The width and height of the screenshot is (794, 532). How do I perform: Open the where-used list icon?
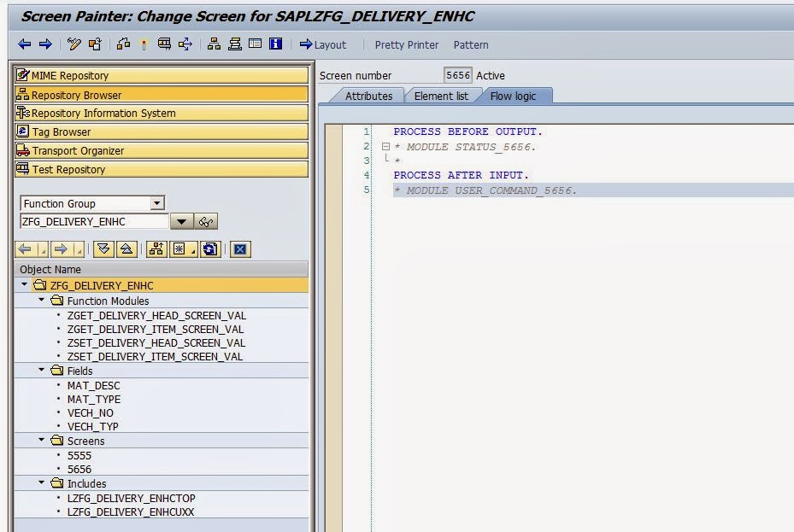point(123,44)
